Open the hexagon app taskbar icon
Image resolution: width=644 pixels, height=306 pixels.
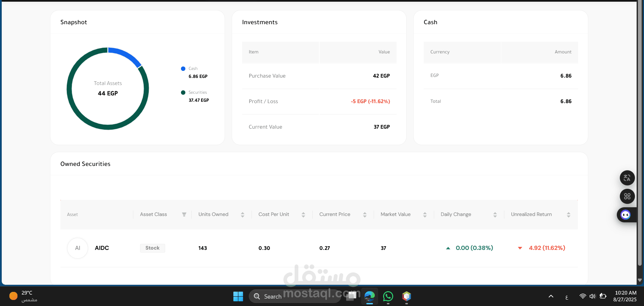pos(407,296)
